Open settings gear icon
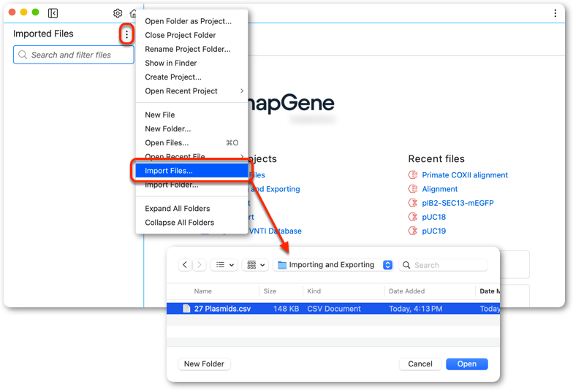Image resolution: width=573 pixels, height=392 pixels. coord(118,13)
